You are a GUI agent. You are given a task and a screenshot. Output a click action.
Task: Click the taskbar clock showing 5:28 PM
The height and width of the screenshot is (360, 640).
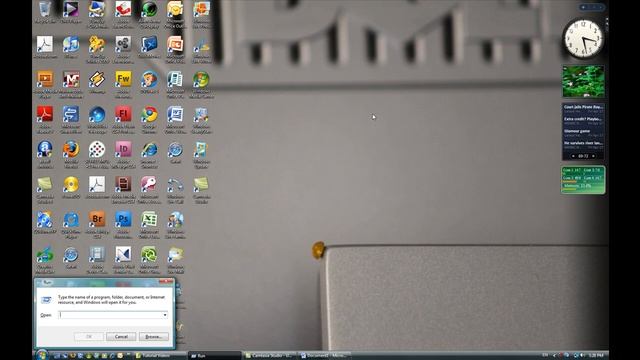(596, 356)
